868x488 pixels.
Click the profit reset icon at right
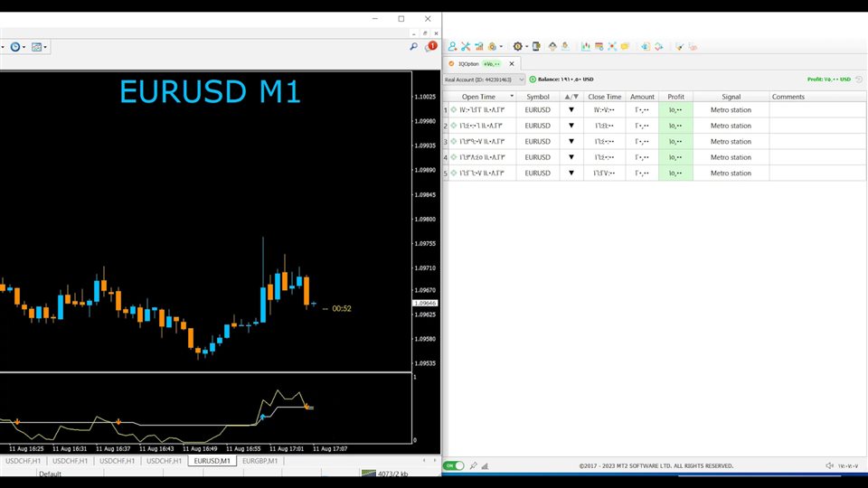(x=859, y=80)
